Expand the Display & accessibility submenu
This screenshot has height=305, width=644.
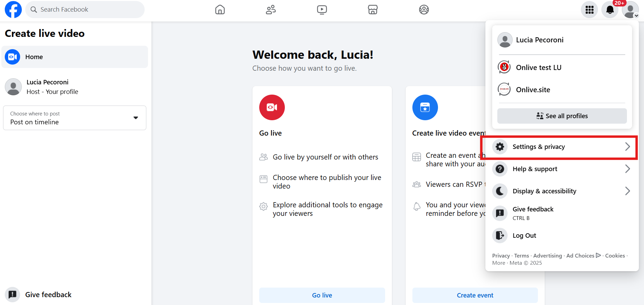click(561, 191)
